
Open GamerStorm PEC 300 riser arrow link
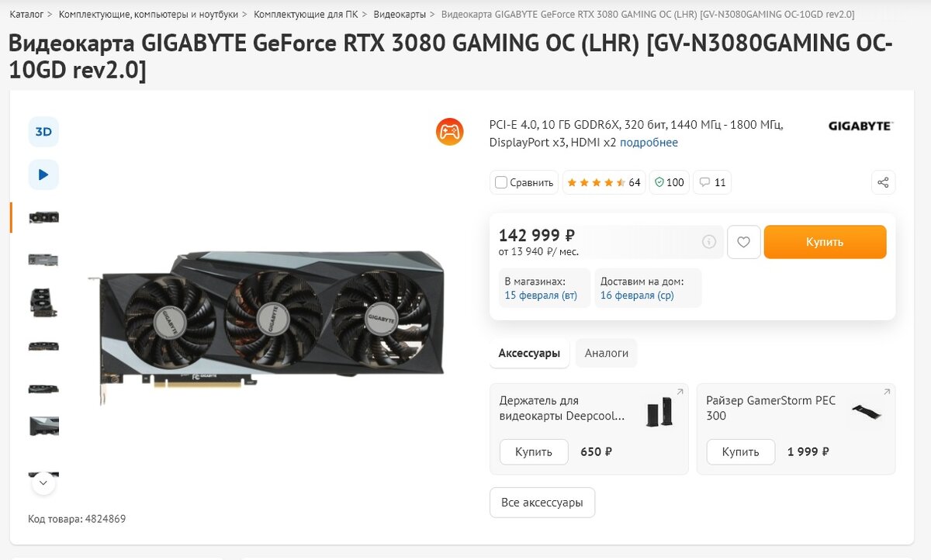pyautogui.click(x=887, y=392)
